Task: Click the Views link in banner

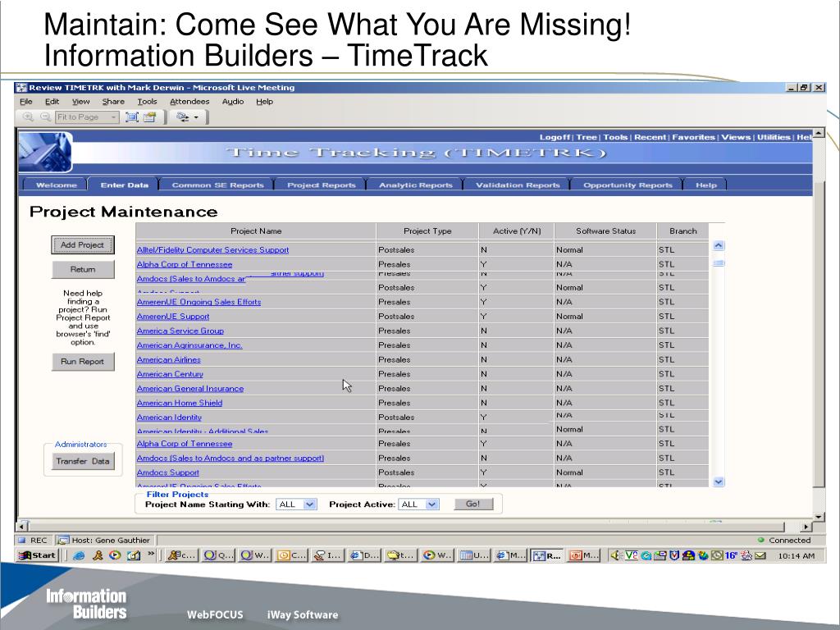Action: click(x=736, y=137)
